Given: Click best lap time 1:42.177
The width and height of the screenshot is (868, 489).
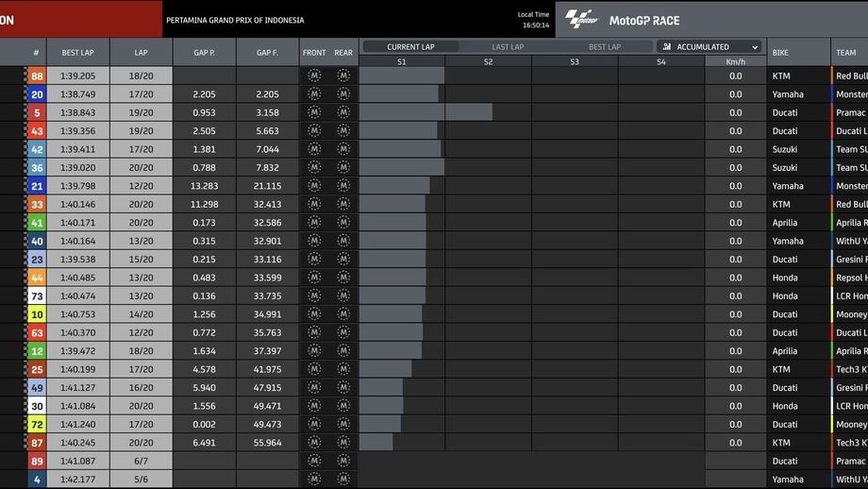Looking at the screenshot, I should pyautogui.click(x=77, y=479).
